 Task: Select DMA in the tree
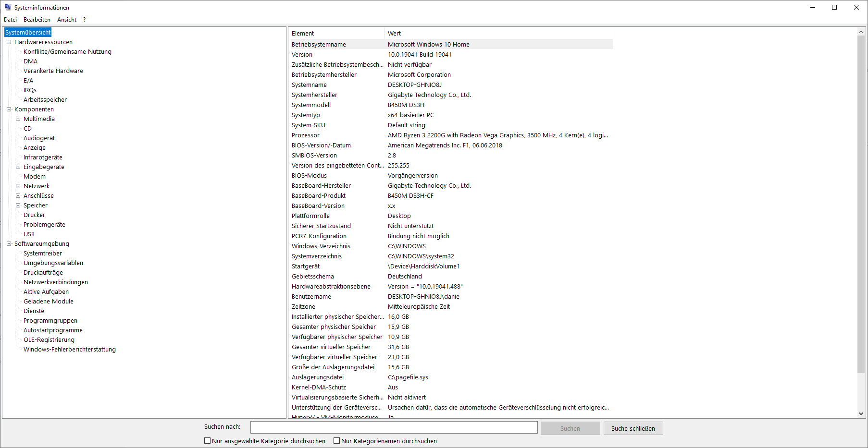click(x=30, y=61)
